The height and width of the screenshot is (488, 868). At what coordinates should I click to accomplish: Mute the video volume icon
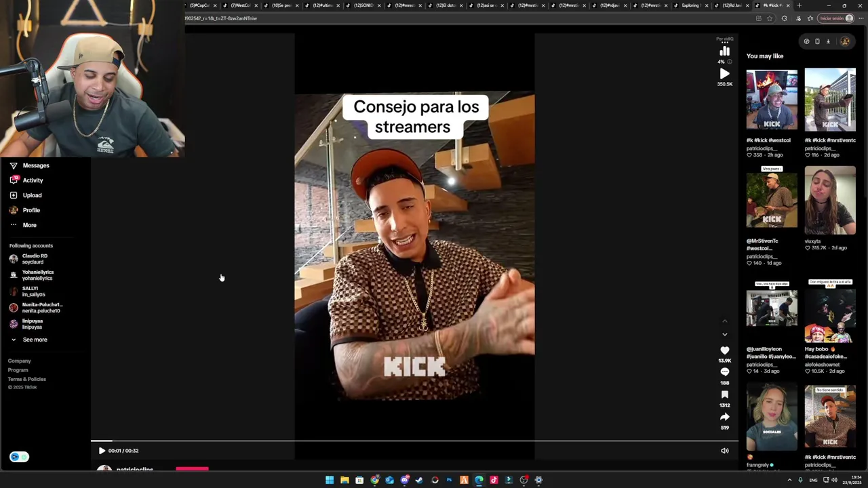[724, 451]
